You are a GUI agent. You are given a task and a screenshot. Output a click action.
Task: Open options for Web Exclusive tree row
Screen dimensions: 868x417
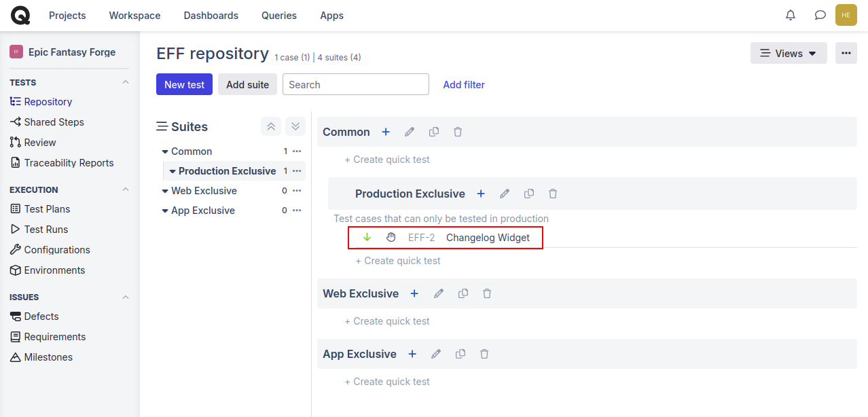click(x=297, y=191)
